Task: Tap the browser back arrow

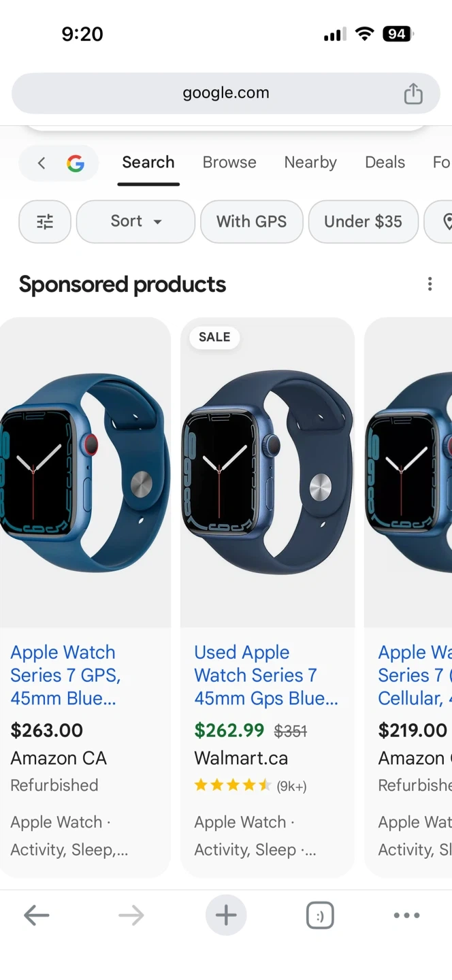Action: [x=37, y=915]
